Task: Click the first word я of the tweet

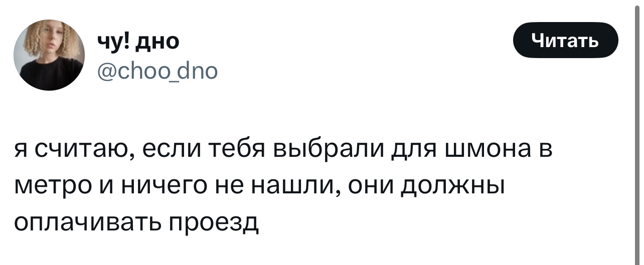Action: [21, 150]
